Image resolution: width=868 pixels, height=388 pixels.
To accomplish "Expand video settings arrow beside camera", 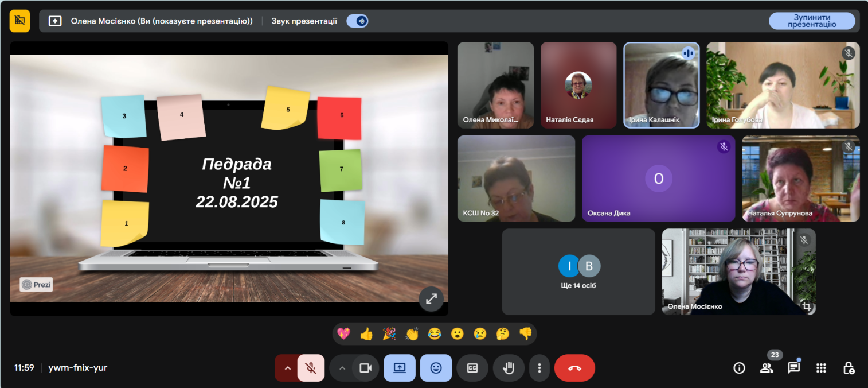I will (x=342, y=368).
